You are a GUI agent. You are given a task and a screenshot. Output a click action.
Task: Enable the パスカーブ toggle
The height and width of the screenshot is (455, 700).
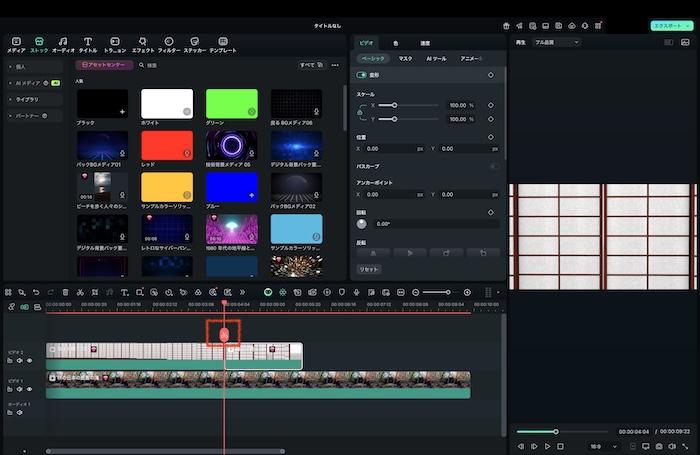[494, 166]
